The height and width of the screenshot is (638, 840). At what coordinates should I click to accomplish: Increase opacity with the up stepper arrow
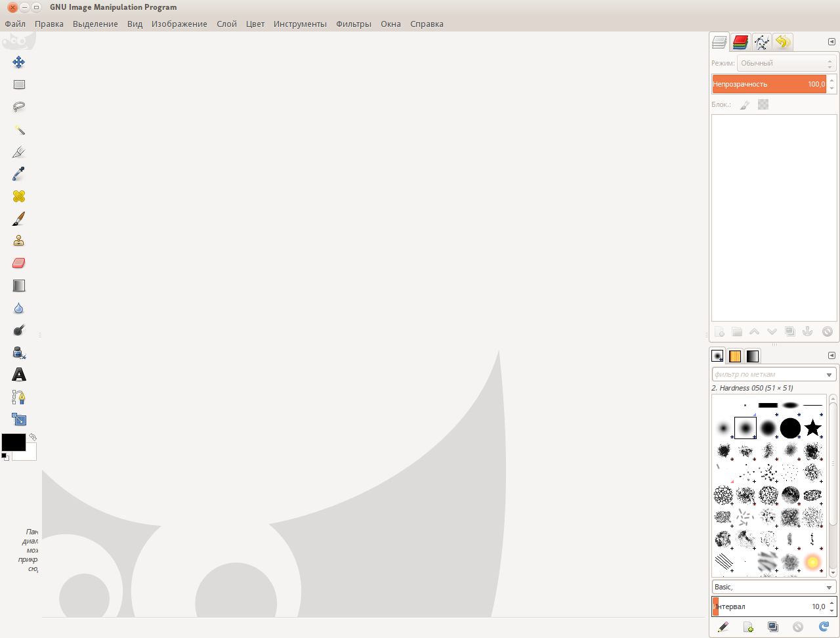[832, 79]
